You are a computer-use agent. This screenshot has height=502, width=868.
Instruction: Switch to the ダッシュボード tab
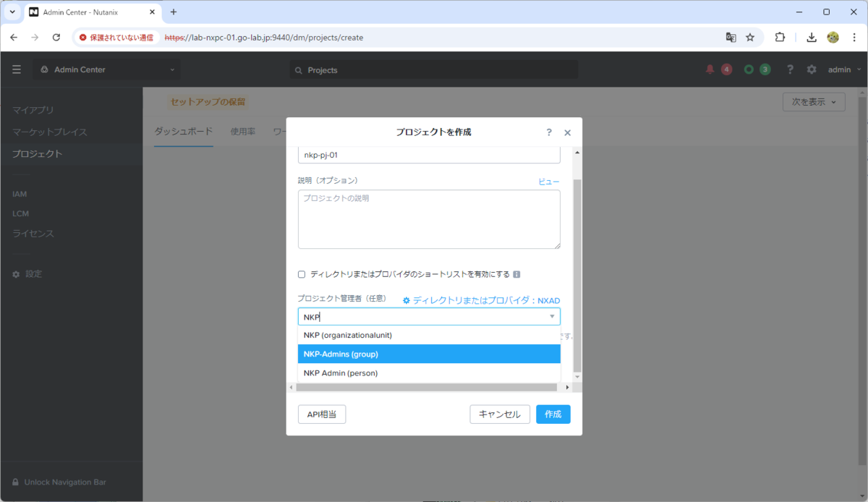point(184,132)
